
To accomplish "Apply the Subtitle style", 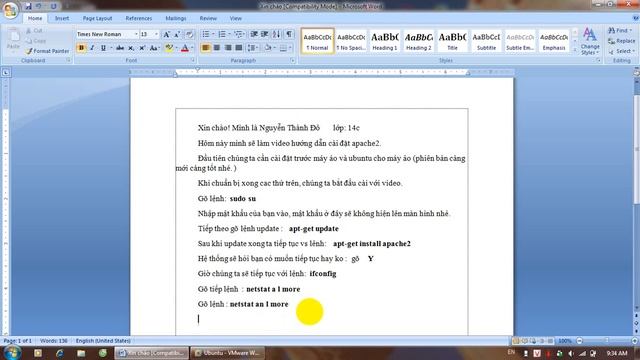I will coord(486,41).
